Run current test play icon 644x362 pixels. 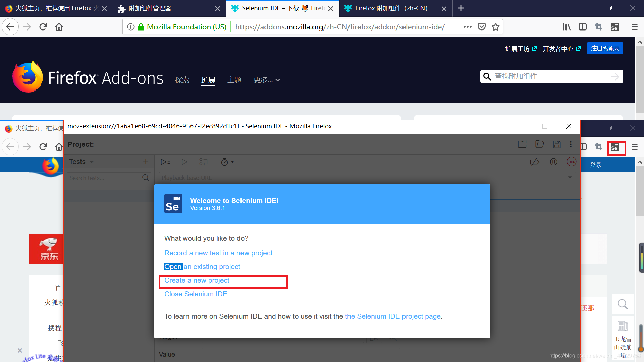pyautogui.click(x=184, y=162)
